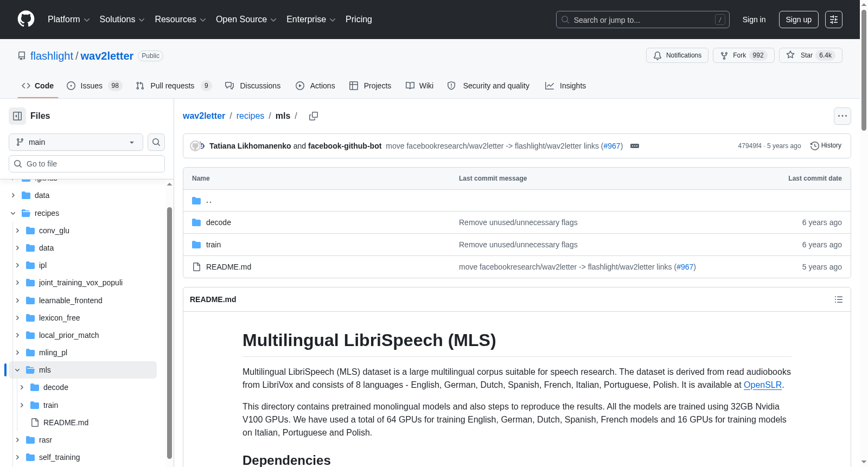Collapse the recipes folder chevron
Image resolution: width=868 pixels, height=467 pixels.
[13, 213]
